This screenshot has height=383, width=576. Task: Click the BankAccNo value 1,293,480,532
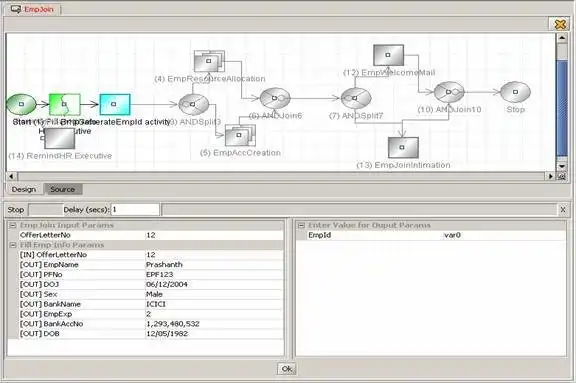[173, 324]
